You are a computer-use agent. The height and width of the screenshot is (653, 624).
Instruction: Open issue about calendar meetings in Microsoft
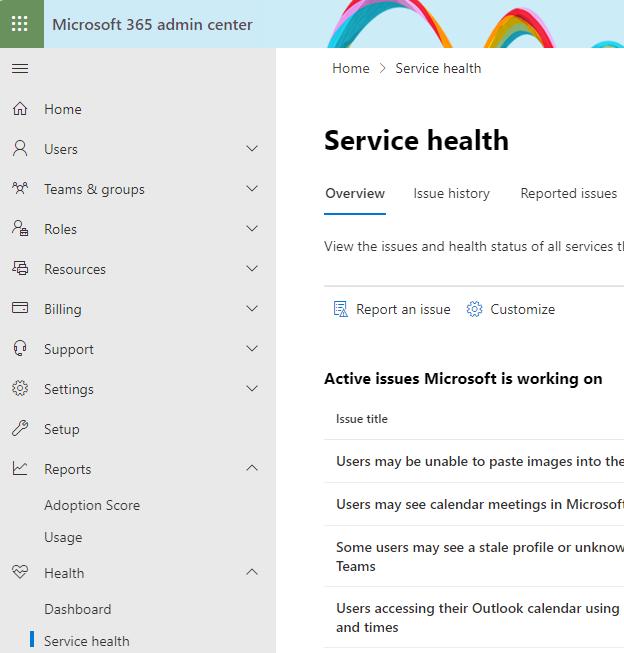click(x=480, y=504)
